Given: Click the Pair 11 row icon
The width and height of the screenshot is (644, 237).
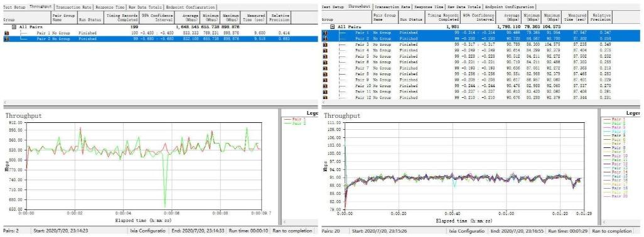Looking at the screenshot, I should point(325,92).
